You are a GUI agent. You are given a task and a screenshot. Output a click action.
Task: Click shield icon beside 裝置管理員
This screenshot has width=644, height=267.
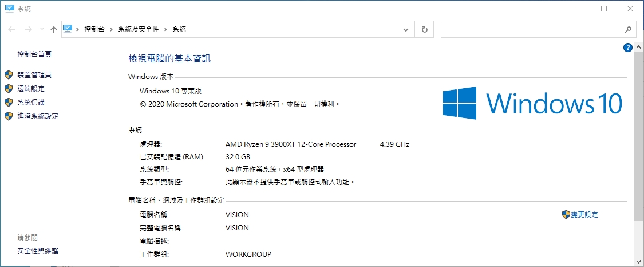9,74
